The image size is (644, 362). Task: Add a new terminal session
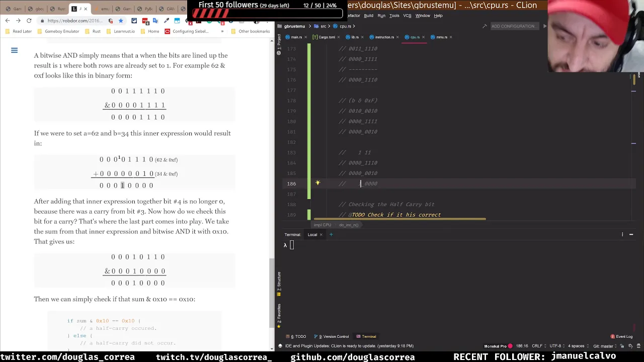point(331,234)
